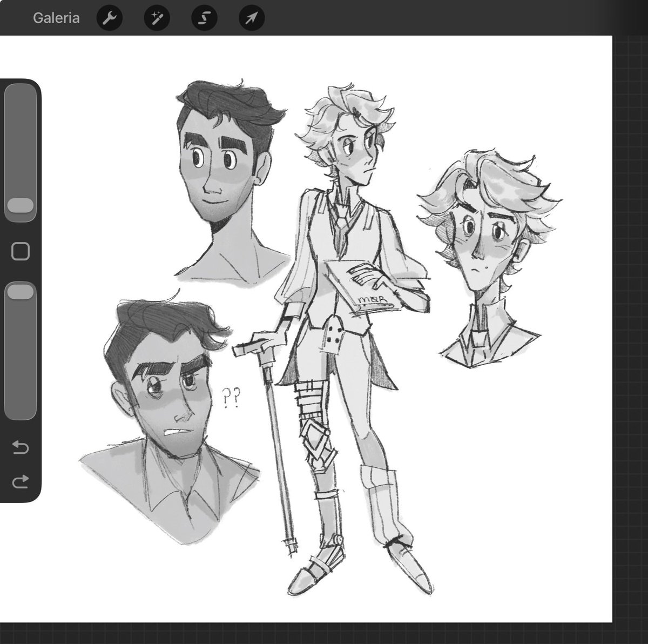
Task: Open the Galeria gallery view
Action: (x=56, y=18)
